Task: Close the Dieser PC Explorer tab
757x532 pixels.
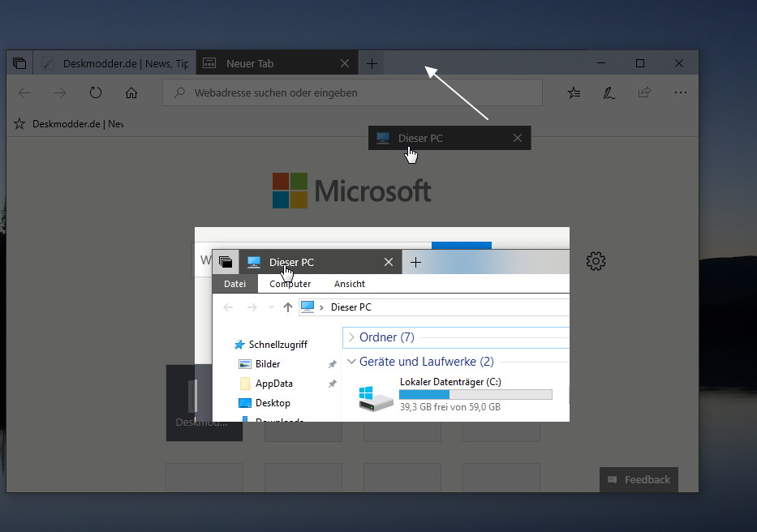Action: pos(388,262)
